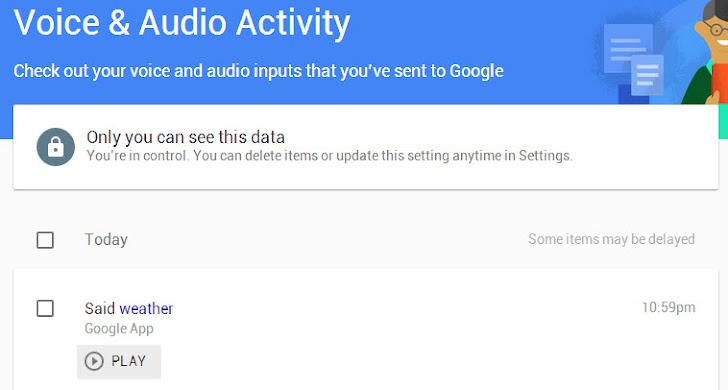Click the Only you can see this data heading
Image resolution: width=728 pixels, height=390 pixels.
(x=186, y=137)
